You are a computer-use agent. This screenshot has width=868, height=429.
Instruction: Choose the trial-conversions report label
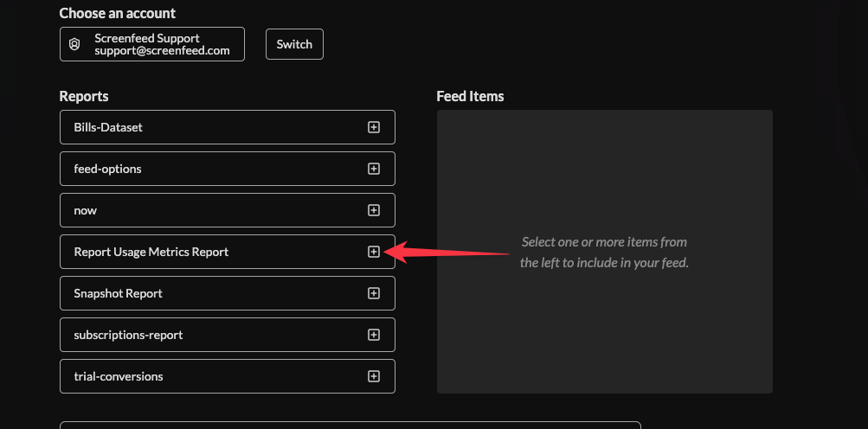coord(119,376)
